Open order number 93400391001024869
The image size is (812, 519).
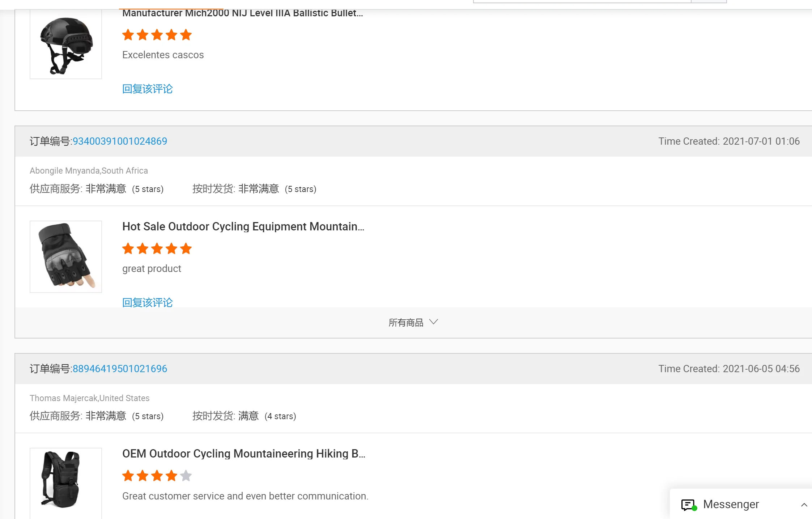120,141
